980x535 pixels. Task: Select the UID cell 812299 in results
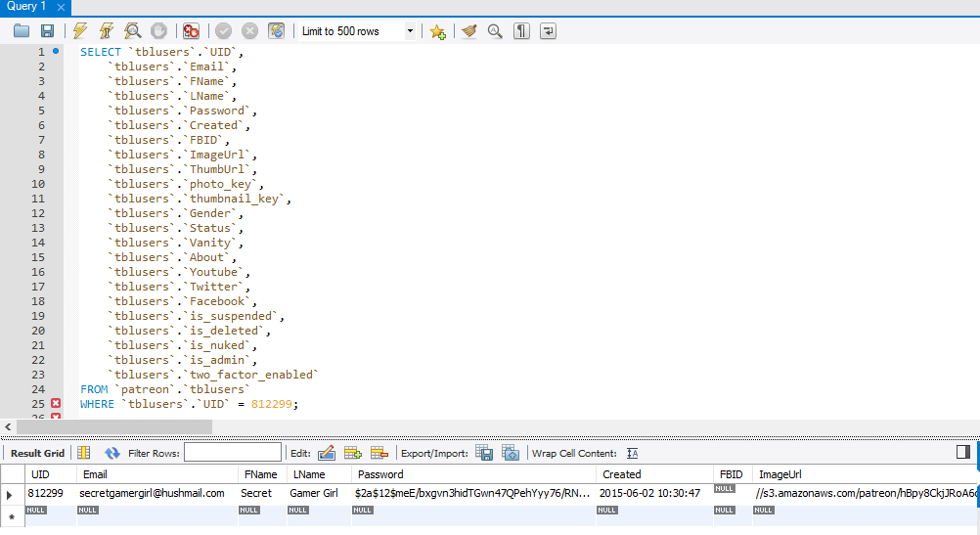click(51, 493)
